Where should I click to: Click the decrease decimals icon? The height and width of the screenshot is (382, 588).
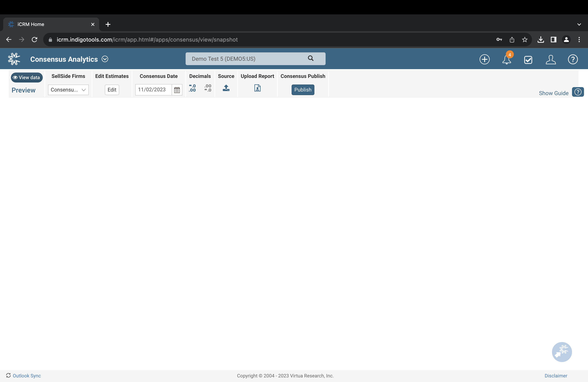click(x=208, y=88)
